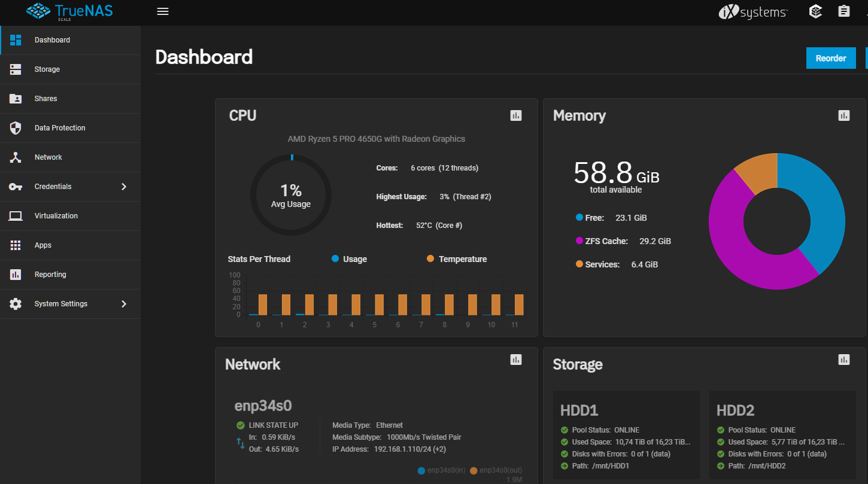Click the TrueCommand status icon

point(815,11)
